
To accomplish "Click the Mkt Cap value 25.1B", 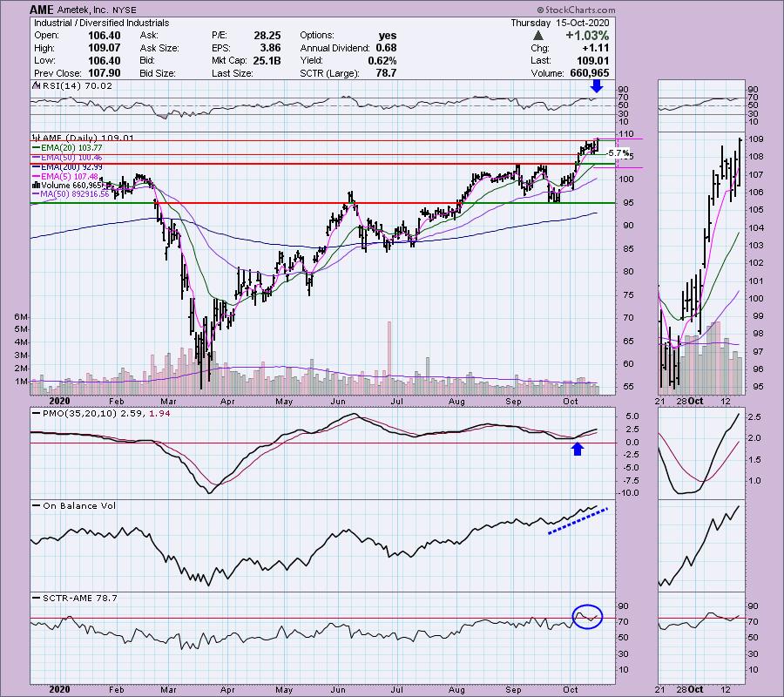I will [x=266, y=60].
